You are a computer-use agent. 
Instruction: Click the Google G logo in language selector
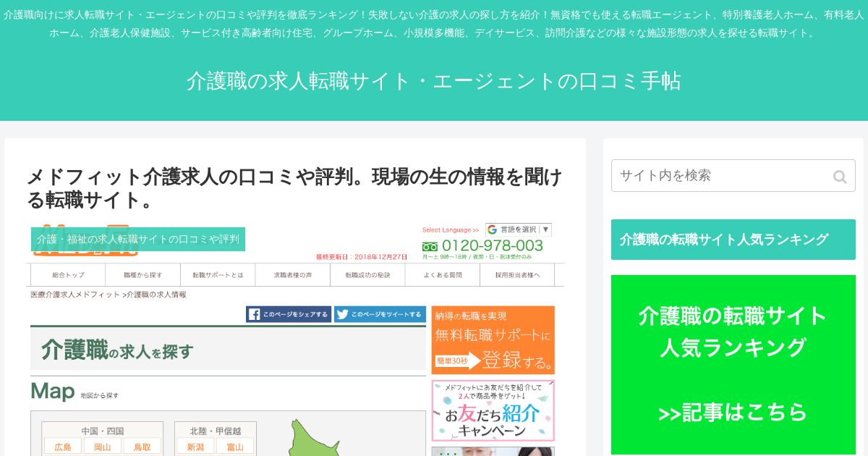(492, 229)
